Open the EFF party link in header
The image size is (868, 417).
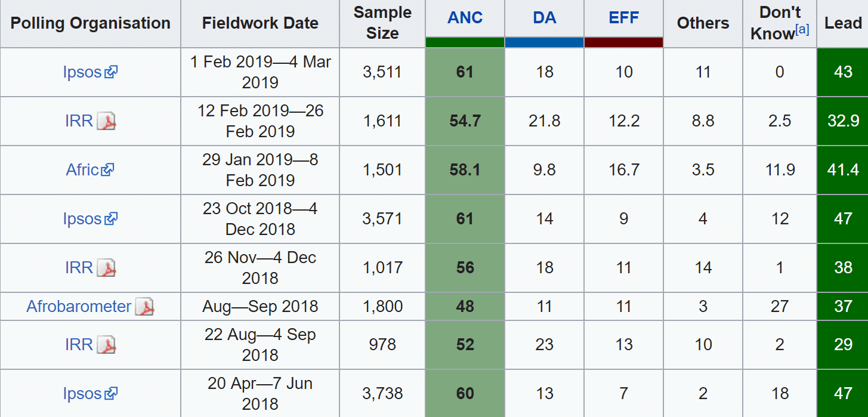(x=623, y=17)
